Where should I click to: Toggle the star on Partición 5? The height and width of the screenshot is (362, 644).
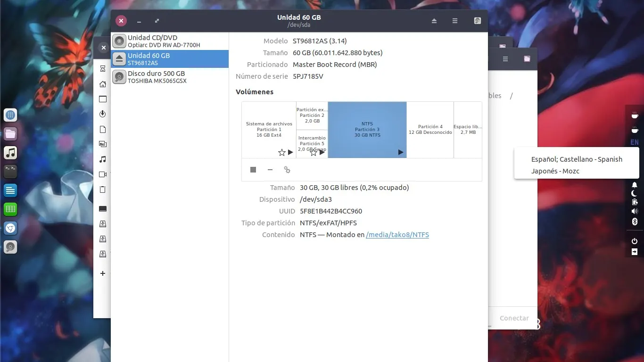[x=313, y=152]
